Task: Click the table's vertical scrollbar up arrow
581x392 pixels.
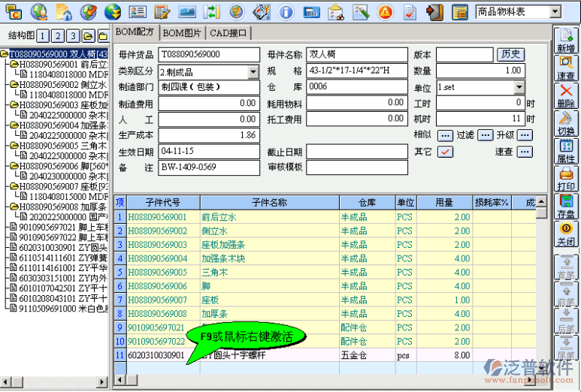Action: coord(541,201)
